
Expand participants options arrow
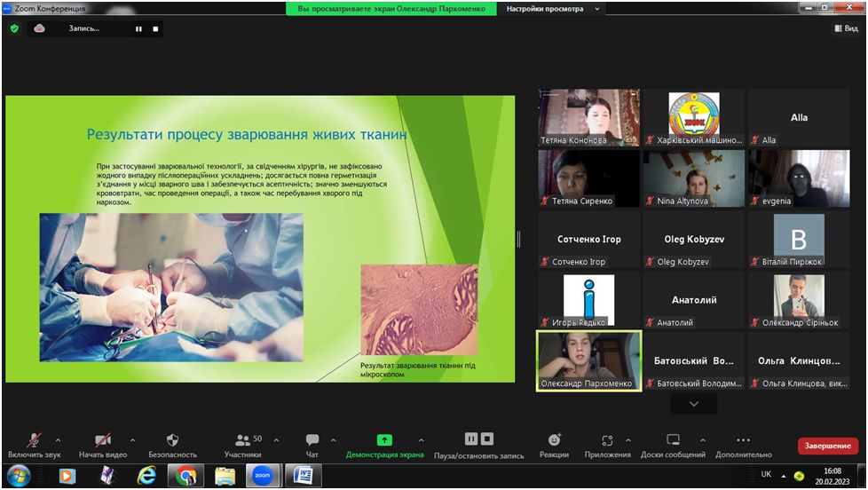click(276, 440)
